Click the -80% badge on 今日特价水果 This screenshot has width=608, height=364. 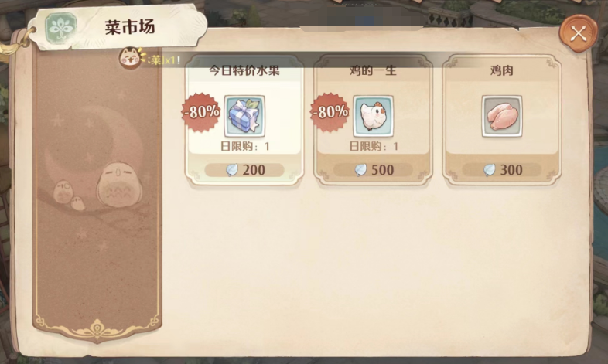click(x=201, y=112)
